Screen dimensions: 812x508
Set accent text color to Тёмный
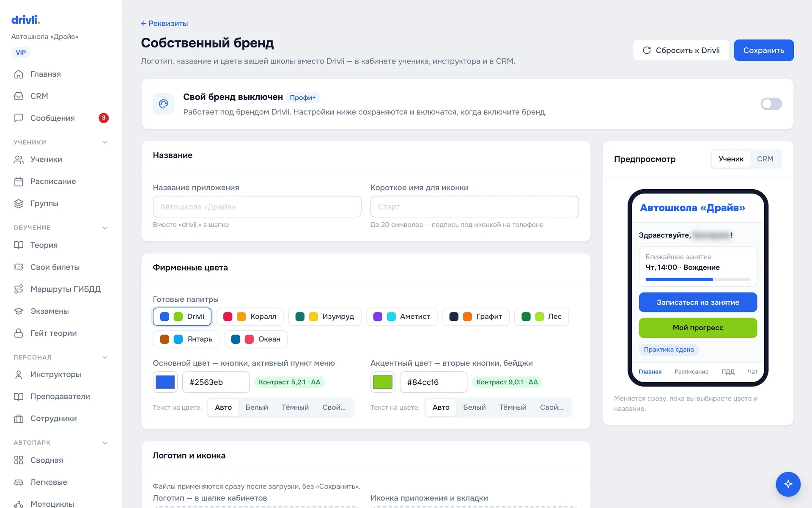tap(513, 407)
